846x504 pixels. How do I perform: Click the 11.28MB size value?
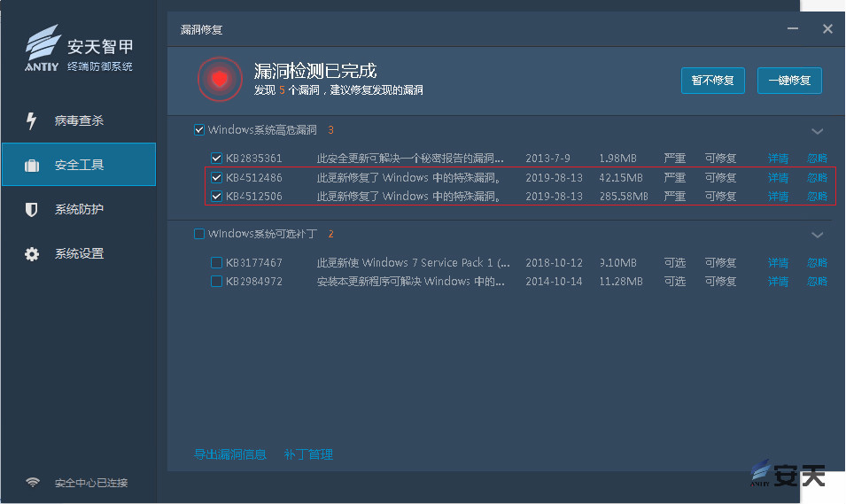pos(621,281)
